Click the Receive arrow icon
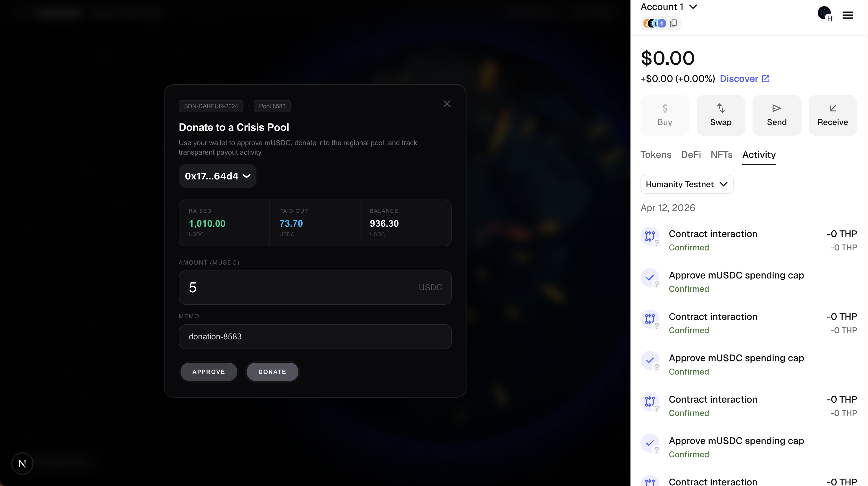Viewport: 868px width, 486px height. tap(832, 108)
